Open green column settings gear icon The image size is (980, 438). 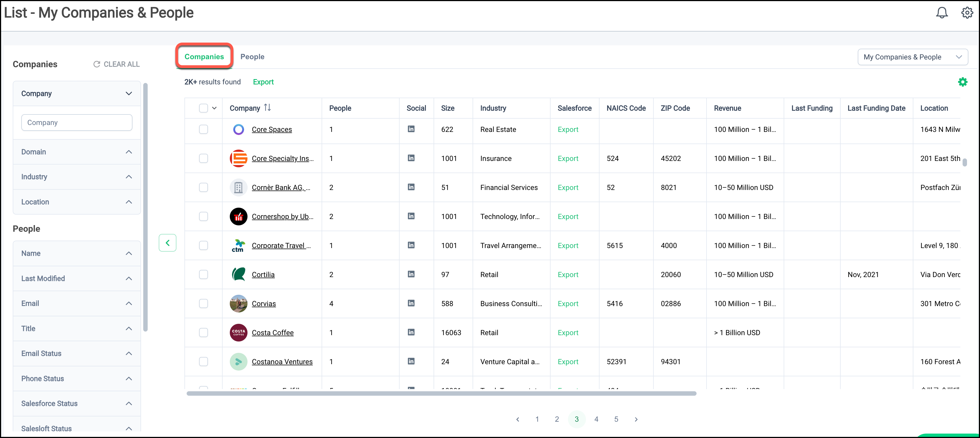[x=963, y=82]
